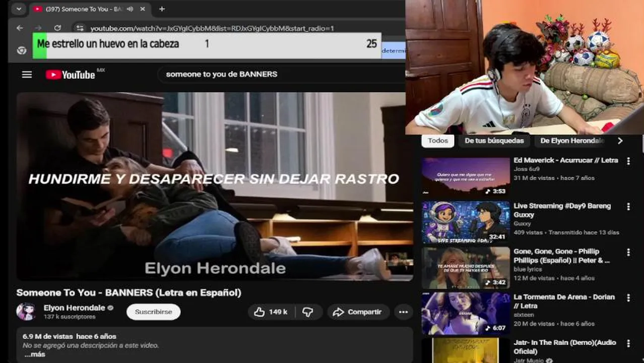Screen dimensions: 644x363
Task: Select the Someone To You browser tab
Action: 90,9
